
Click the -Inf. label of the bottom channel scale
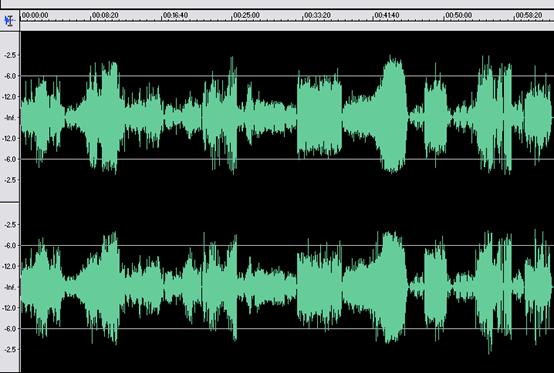tap(10, 287)
